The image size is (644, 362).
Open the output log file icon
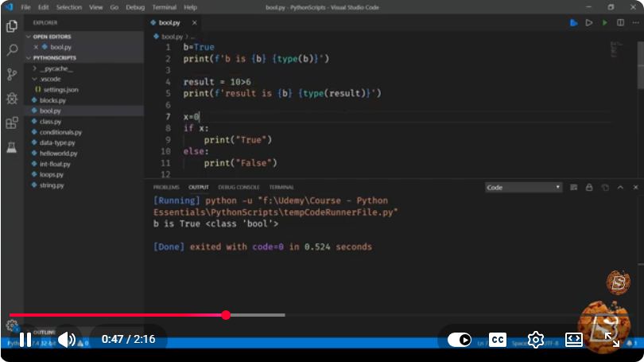[x=605, y=188]
